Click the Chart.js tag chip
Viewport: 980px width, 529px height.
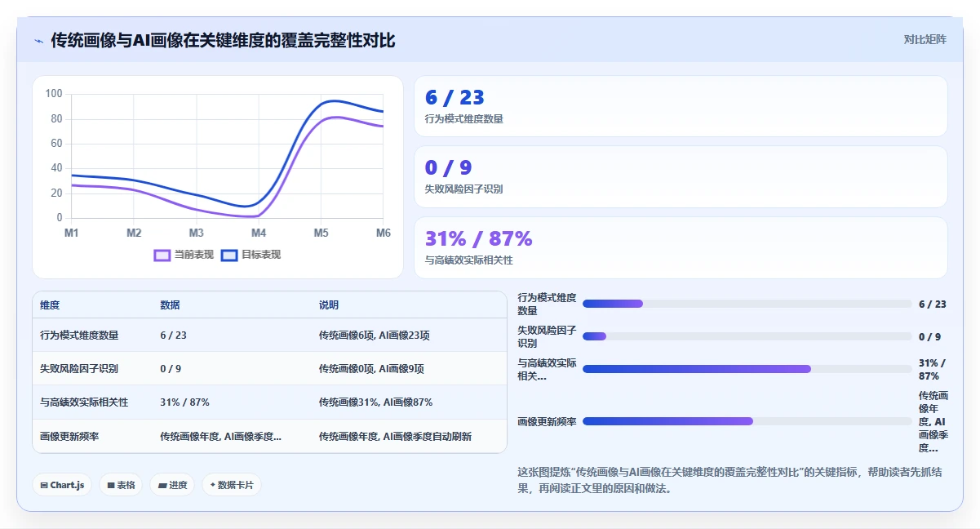click(63, 485)
